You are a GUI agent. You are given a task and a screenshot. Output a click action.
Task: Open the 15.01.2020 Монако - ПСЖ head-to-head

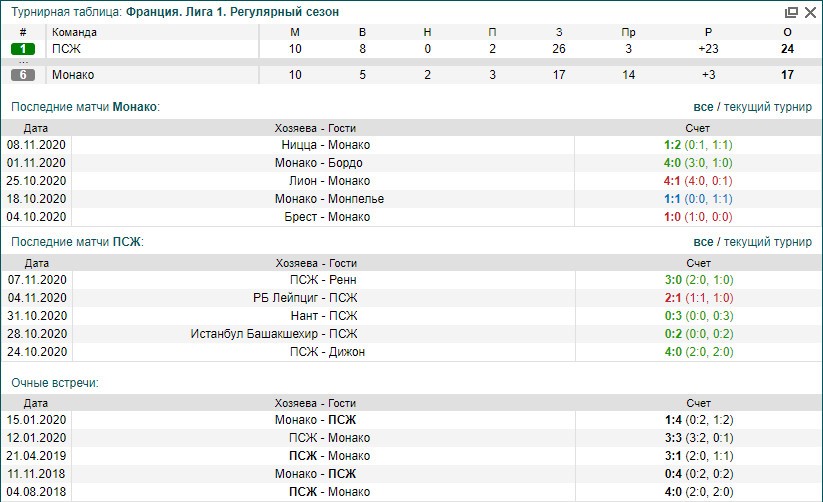315,420
